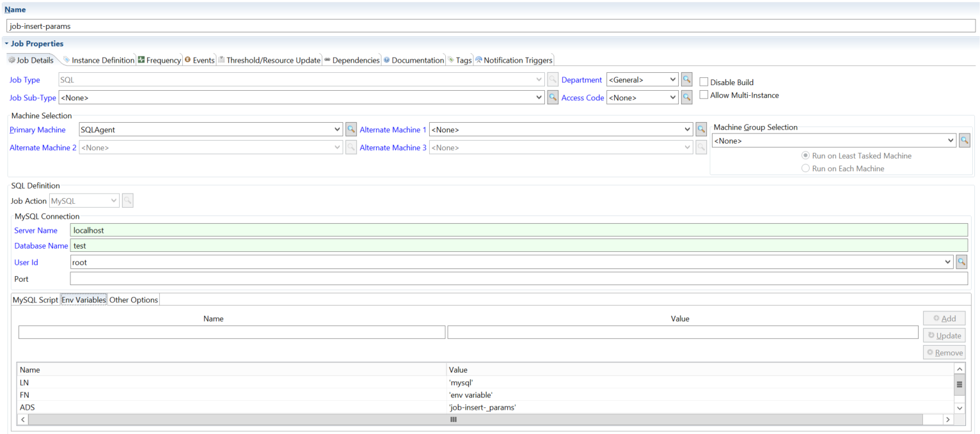Open the Department dropdown
This screenshot has height=434, width=980.
(672, 80)
